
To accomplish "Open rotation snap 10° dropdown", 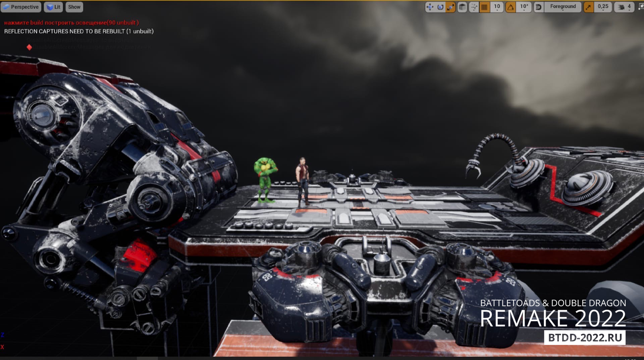I will click(524, 7).
